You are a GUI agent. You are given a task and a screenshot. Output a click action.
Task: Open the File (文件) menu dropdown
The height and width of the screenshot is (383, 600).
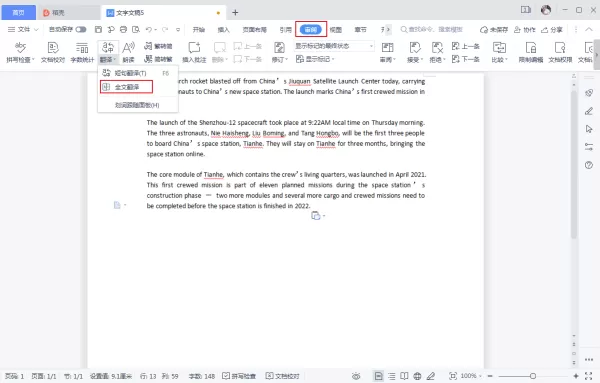coord(23,29)
